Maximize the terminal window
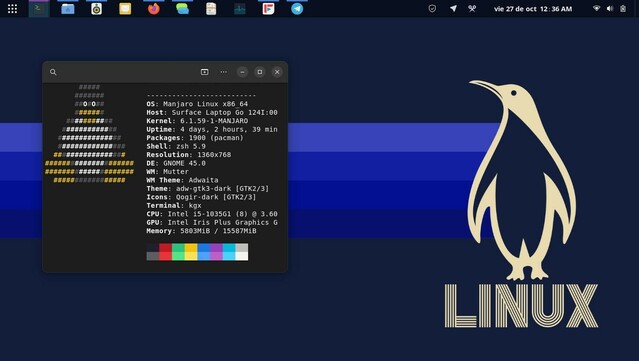 tap(260, 72)
